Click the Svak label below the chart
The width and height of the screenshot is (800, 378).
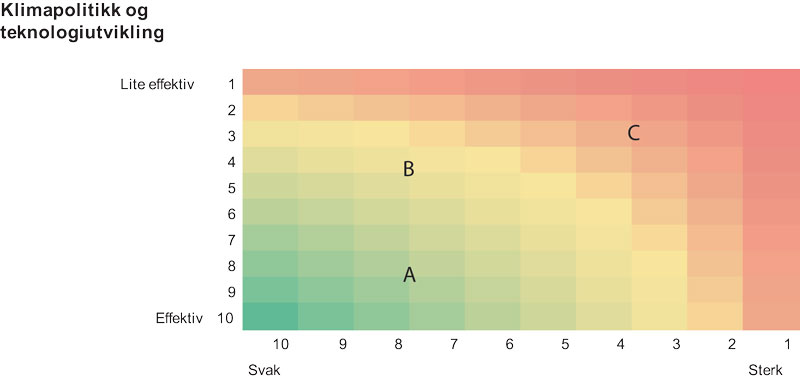coord(264,370)
